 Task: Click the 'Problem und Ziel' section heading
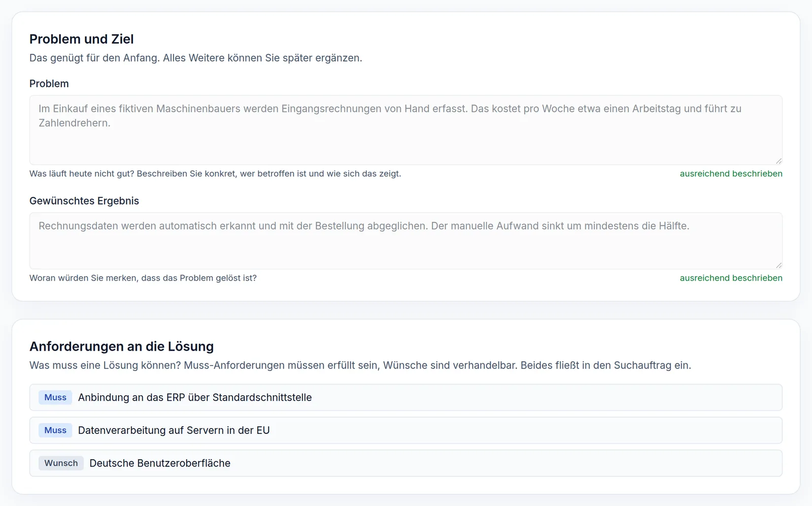click(82, 39)
